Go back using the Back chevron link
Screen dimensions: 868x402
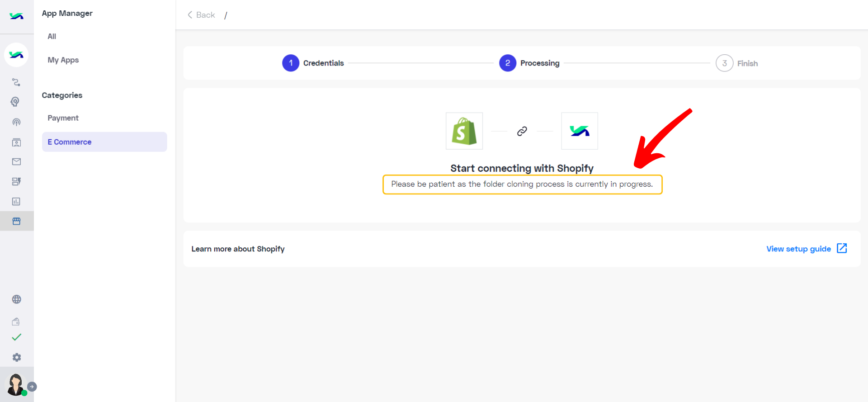tap(202, 15)
